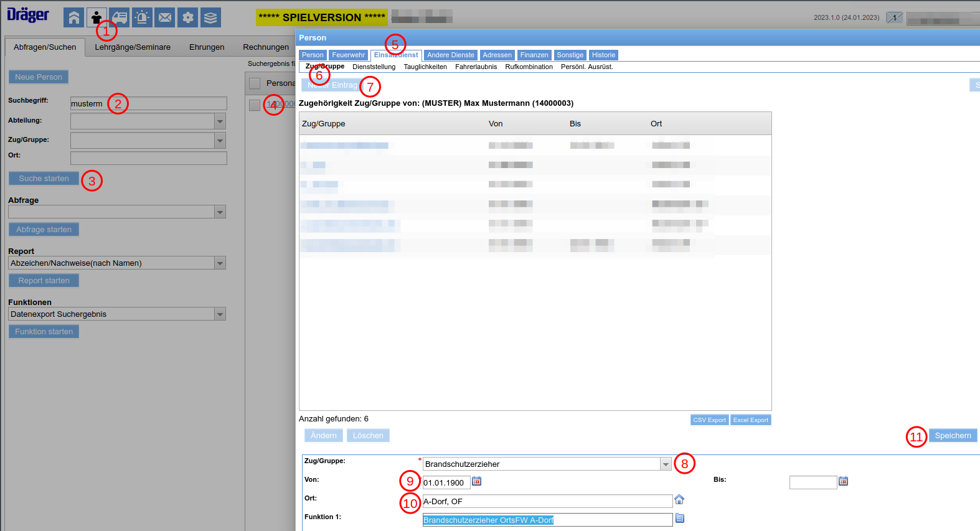
Task: Open the alarm siren light icon
Action: tap(142, 17)
